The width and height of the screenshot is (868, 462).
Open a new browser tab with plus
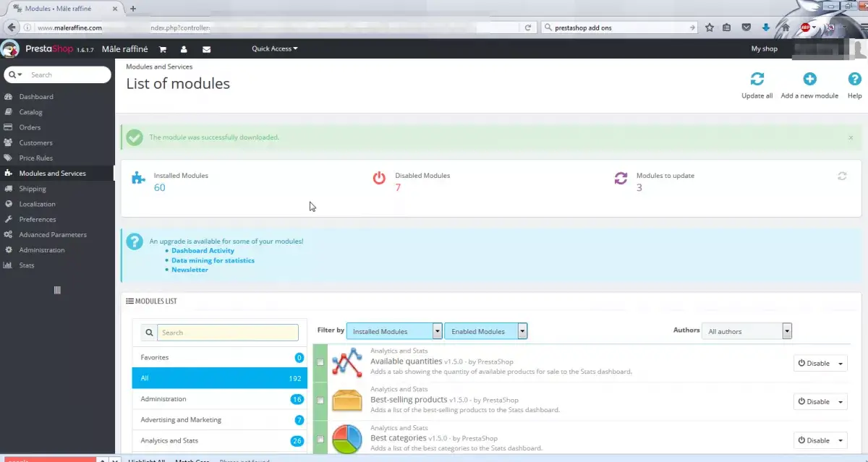133,8
